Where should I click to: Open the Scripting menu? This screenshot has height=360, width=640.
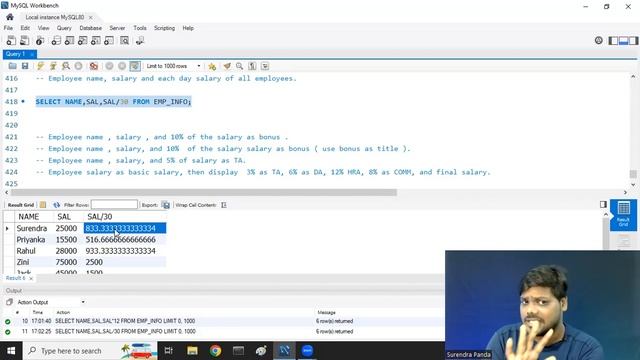164,28
